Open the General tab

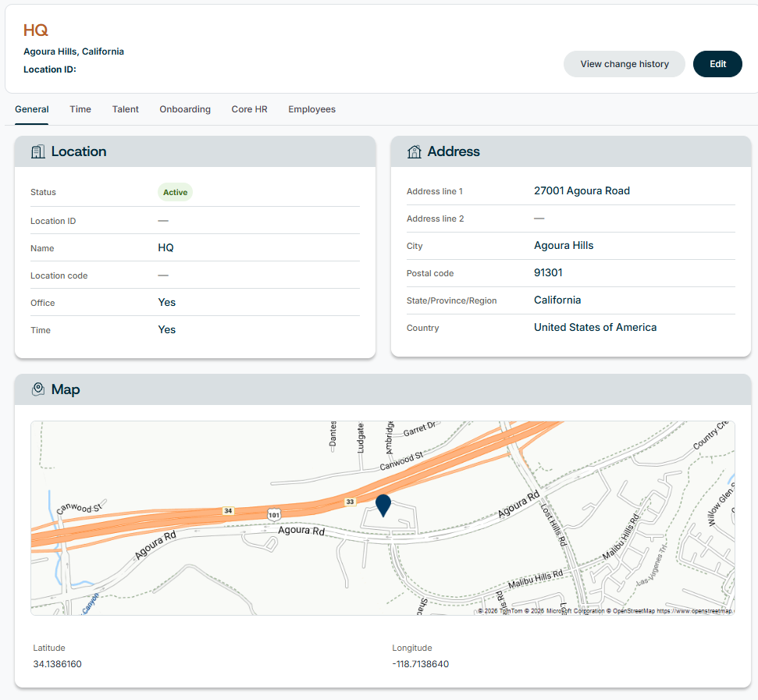[32, 109]
